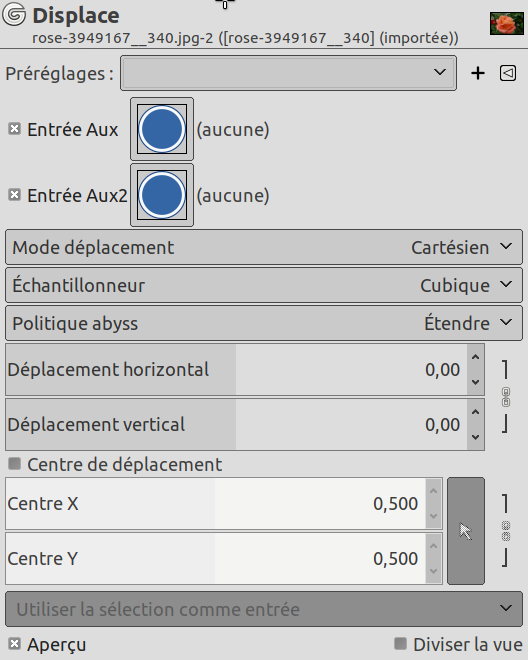Decrease Déplacement vertical with down arrow
This screenshot has width=528, height=660.
click(475, 437)
